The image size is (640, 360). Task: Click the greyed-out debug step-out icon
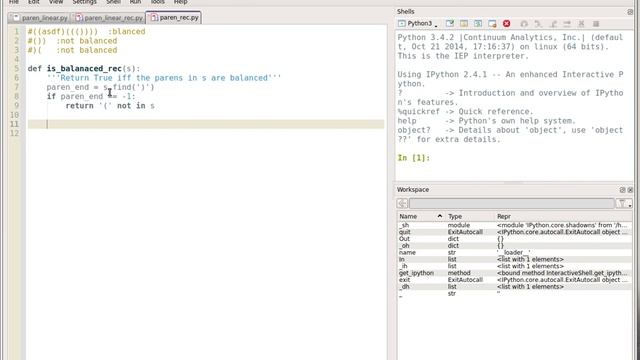pyautogui.click(x=582, y=24)
